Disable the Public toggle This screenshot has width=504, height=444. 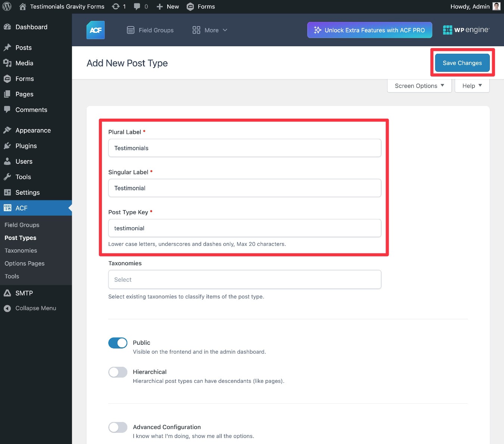click(118, 343)
